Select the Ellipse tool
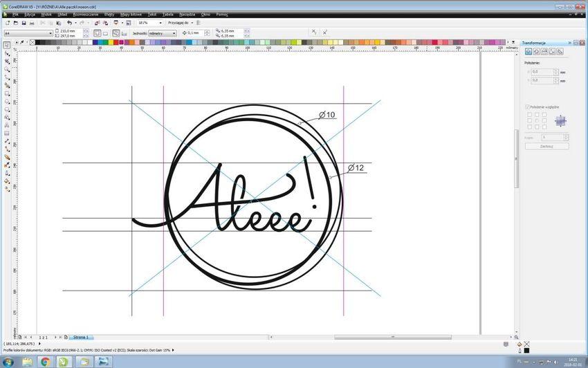The width and height of the screenshot is (588, 368). [x=7, y=101]
